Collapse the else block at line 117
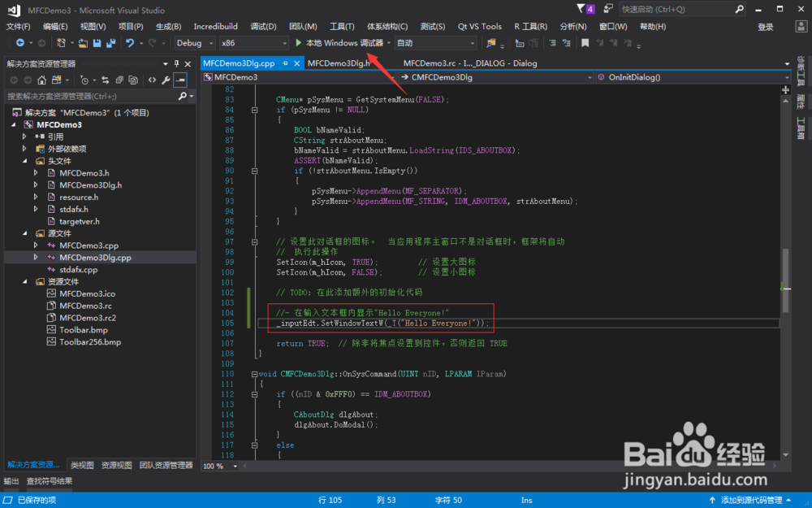The width and height of the screenshot is (812, 508). (254, 445)
